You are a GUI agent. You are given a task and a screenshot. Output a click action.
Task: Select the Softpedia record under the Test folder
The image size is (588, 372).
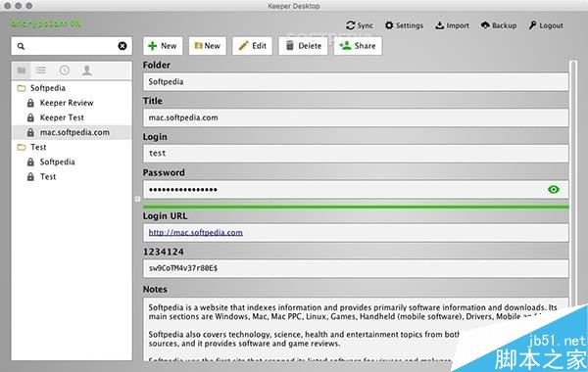pos(72,162)
